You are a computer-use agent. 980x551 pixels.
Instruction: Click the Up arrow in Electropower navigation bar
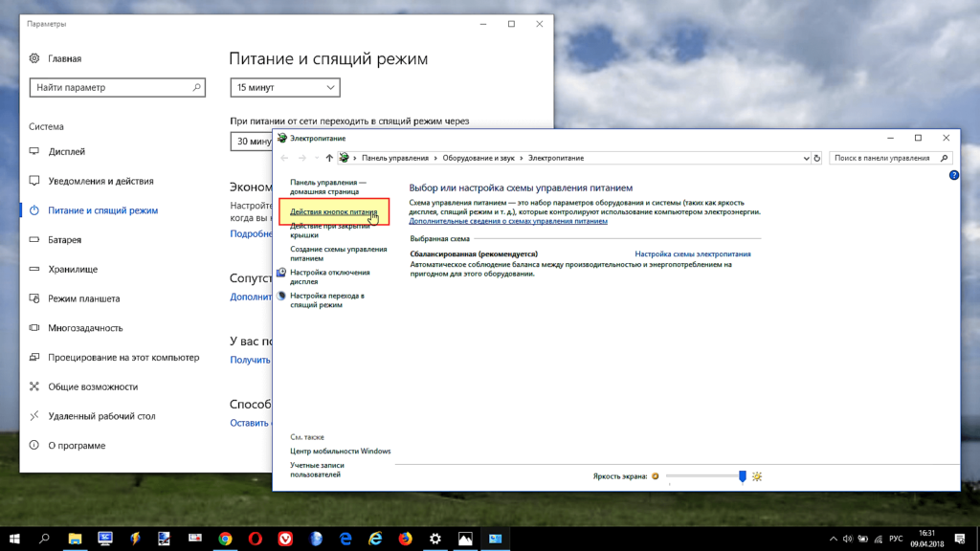(329, 158)
